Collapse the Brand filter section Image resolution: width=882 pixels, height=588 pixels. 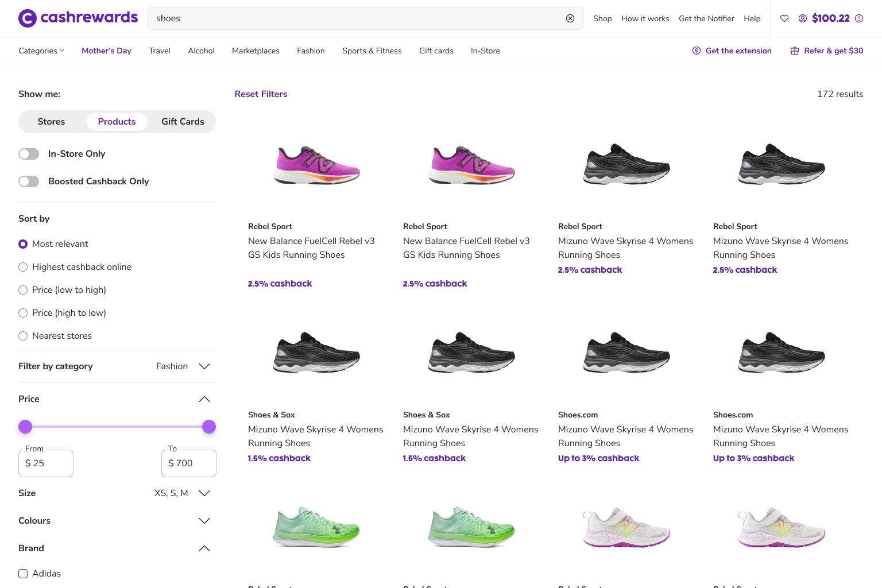[x=204, y=548]
